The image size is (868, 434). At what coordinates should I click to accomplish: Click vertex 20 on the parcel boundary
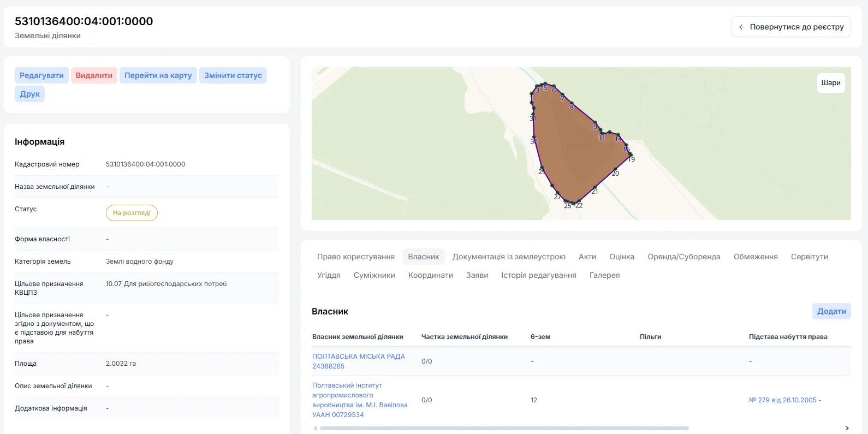615,169
